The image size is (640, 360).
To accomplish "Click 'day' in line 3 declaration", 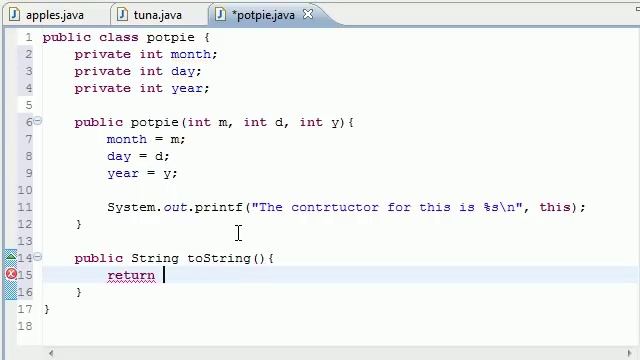I will pyautogui.click(x=183, y=71).
